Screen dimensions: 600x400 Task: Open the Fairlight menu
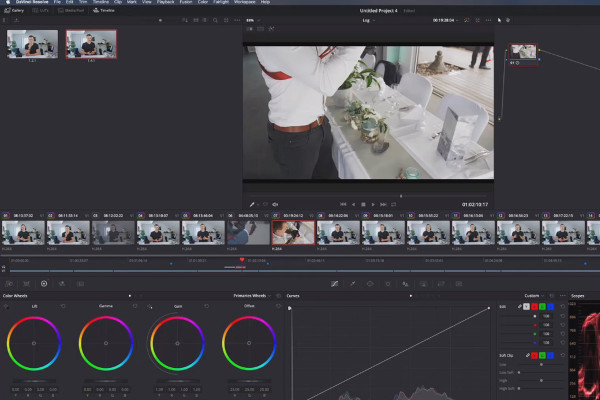click(x=221, y=2)
